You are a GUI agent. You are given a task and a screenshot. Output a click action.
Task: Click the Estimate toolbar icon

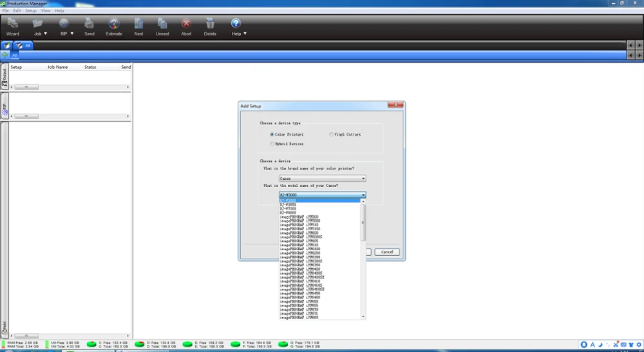coord(114,23)
